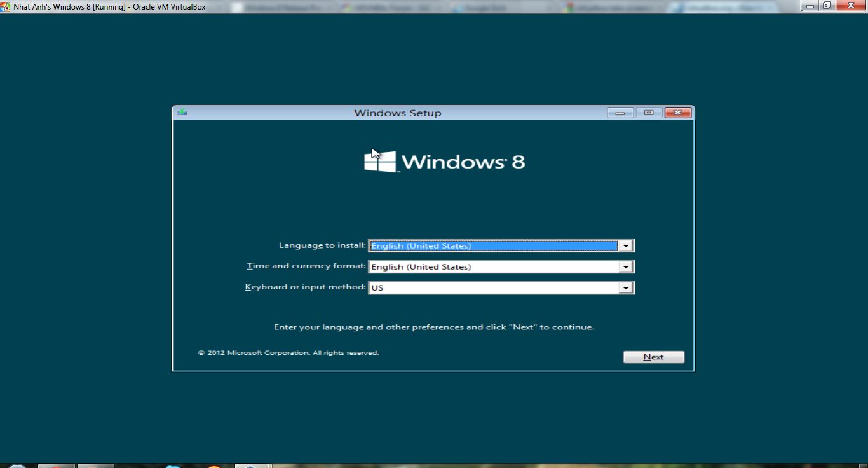Click the '© 2012 Microsoft Corporation' copyright text

(x=288, y=352)
